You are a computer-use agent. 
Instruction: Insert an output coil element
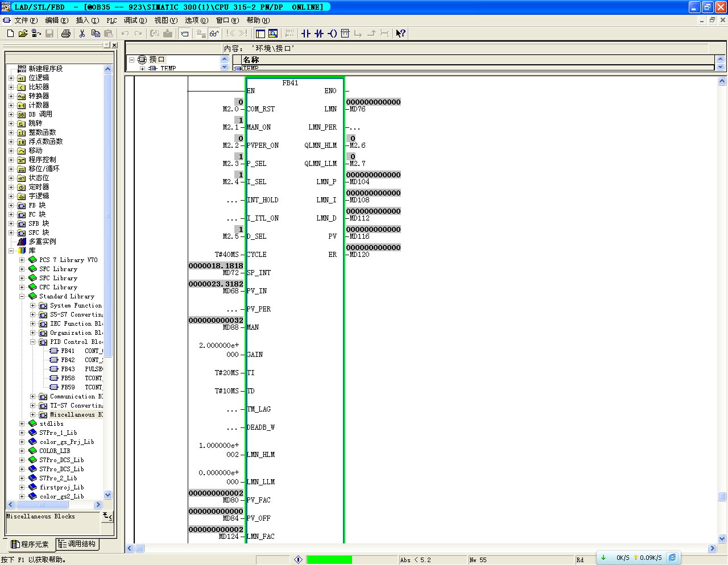(332, 34)
